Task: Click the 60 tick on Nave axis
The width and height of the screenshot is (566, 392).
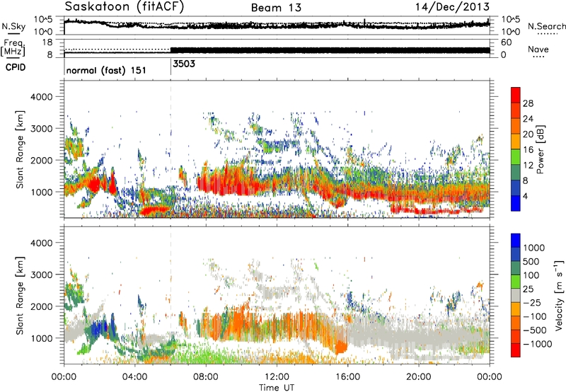Action: [507, 42]
